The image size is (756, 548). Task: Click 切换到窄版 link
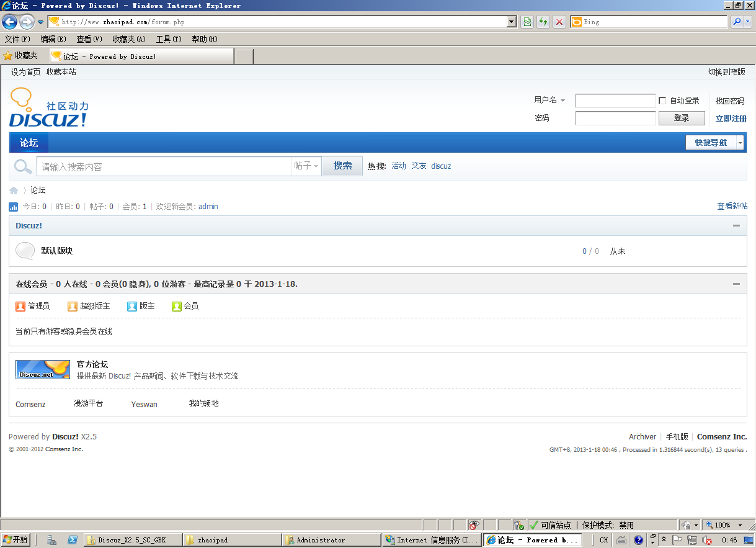tap(727, 72)
